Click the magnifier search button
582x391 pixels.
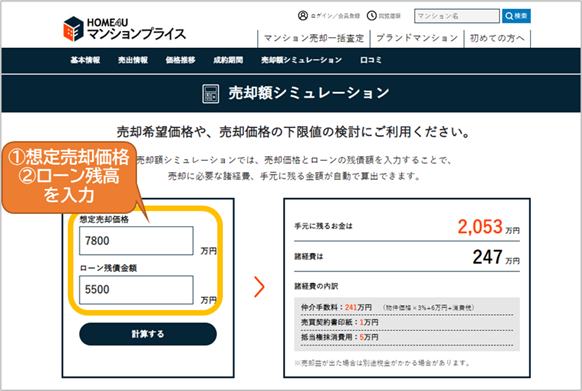pyautogui.click(x=516, y=16)
